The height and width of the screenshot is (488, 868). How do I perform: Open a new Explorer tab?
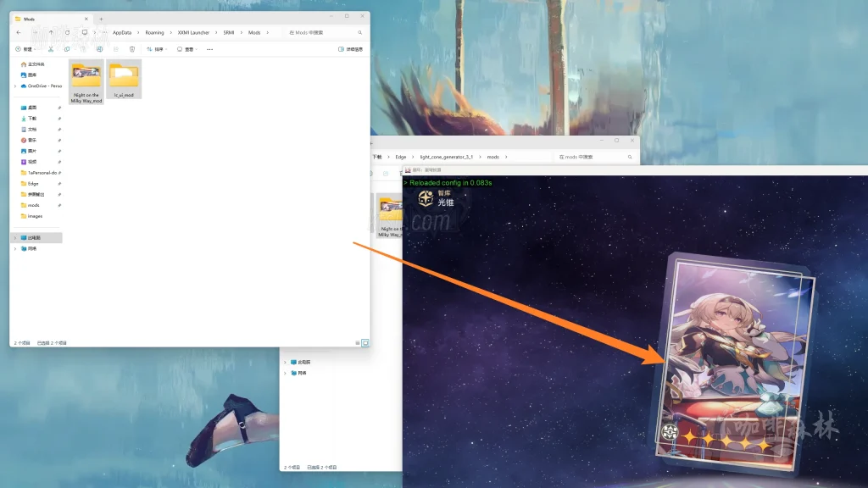click(102, 18)
